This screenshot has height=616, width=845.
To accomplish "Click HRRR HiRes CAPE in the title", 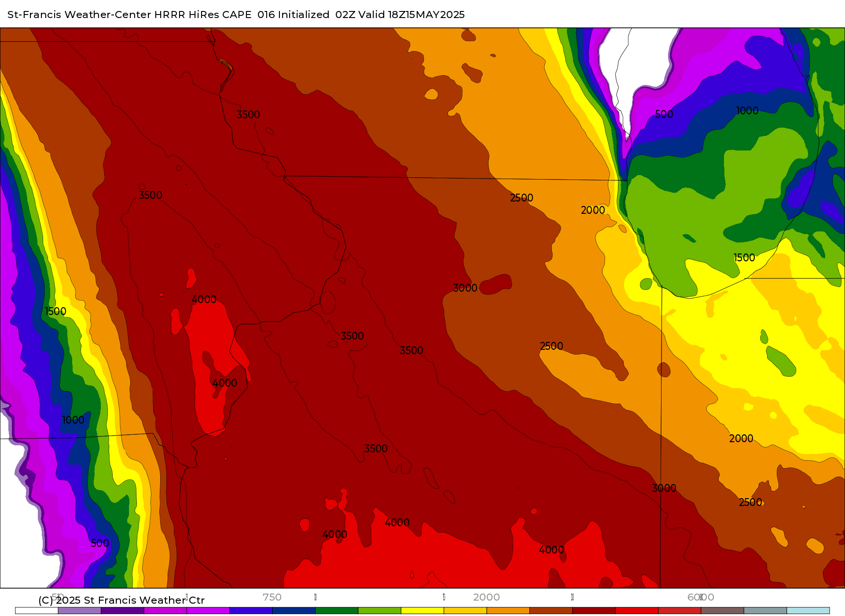I will [203, 15].
